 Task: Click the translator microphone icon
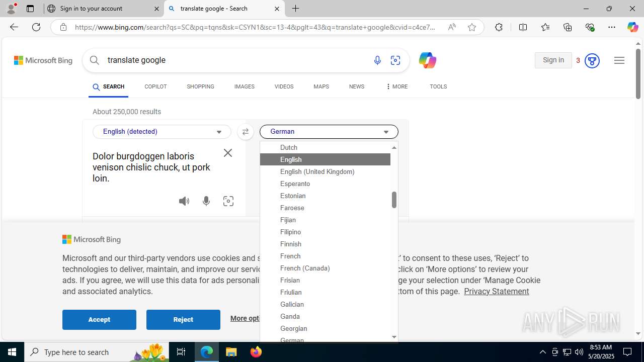pos(206,201)
